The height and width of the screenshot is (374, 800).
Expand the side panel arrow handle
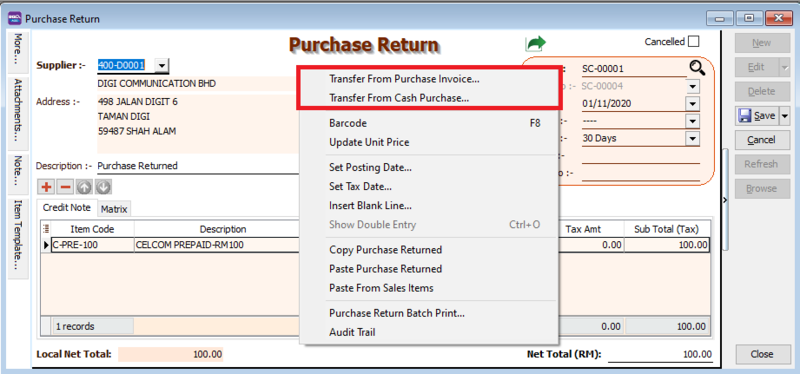coord(725,201)
